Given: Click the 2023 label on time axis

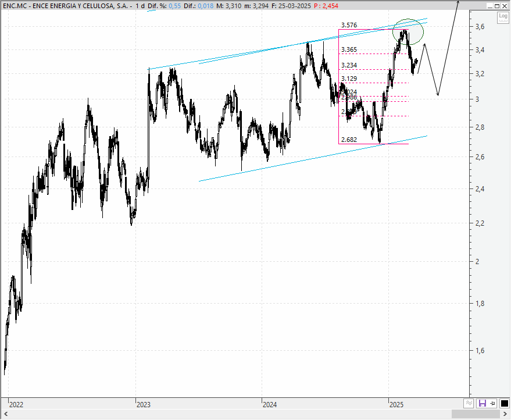Looking at the screenshot, I should point(144,405).
